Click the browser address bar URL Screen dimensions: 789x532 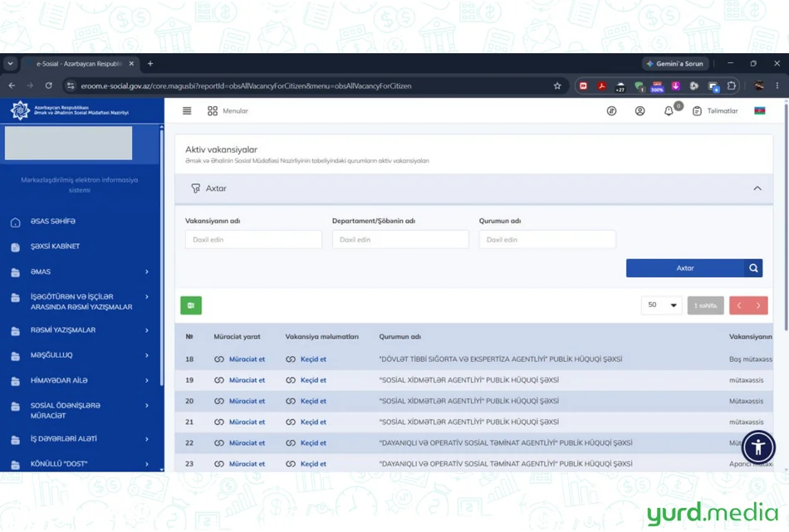pyautogui.click(x=246, y=86)
